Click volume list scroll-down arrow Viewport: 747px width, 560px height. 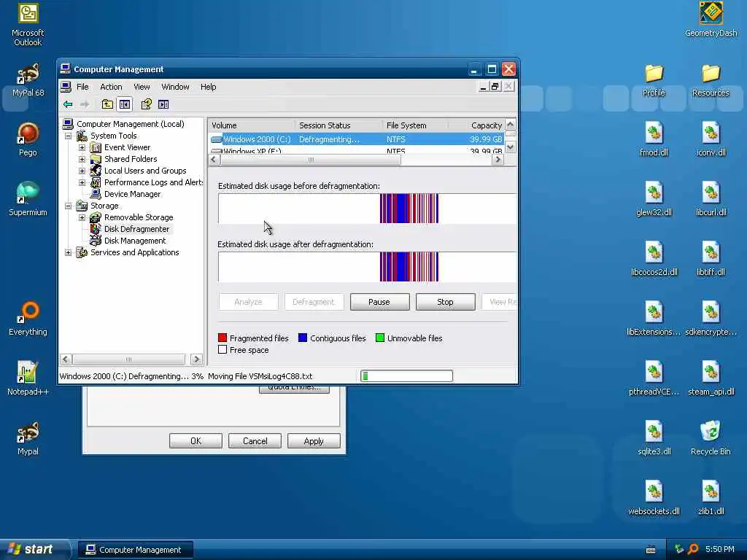pyautogui.click(x=510, y=147)
